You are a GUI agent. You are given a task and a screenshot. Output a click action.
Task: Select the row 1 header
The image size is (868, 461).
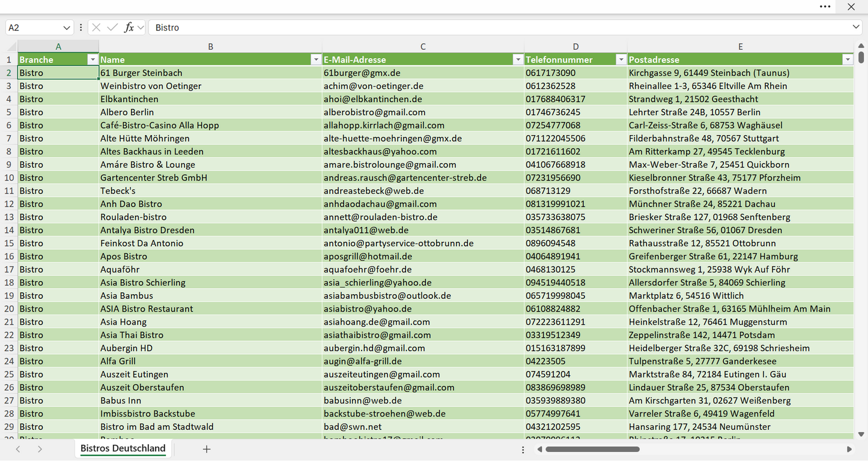[x=9, y=59]
